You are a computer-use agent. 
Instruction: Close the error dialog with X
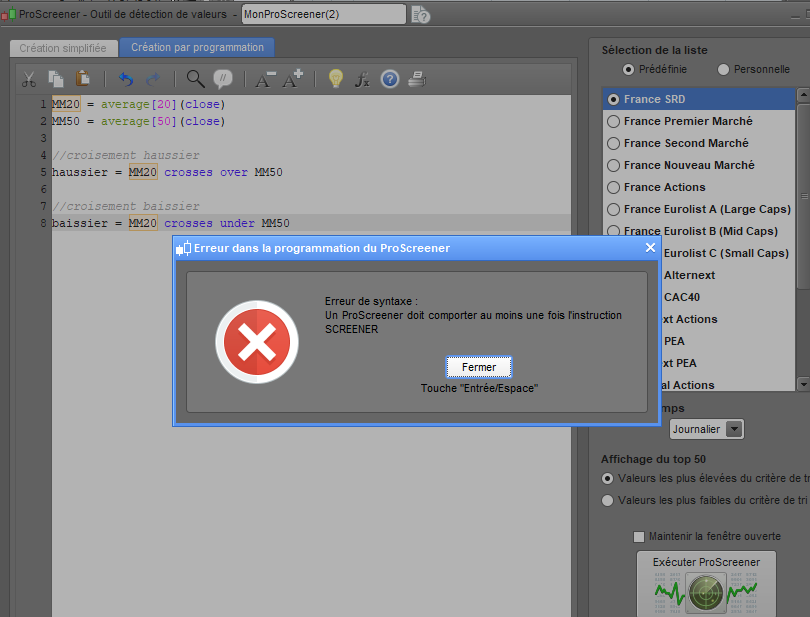pos(650,248)
